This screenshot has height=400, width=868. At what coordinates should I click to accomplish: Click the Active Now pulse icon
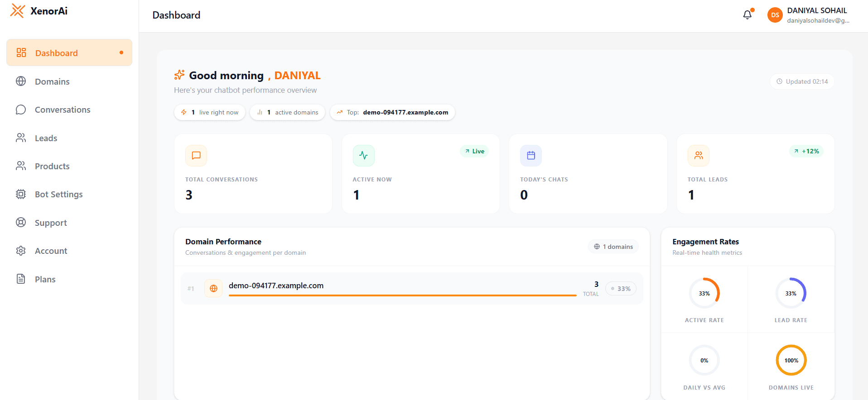click(x=363, y=156)
